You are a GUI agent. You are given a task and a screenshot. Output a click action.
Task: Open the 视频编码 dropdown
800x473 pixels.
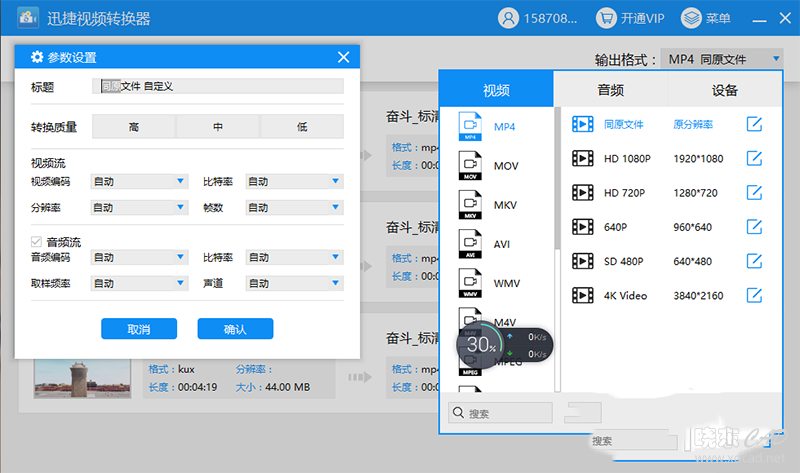click(139, 181)
